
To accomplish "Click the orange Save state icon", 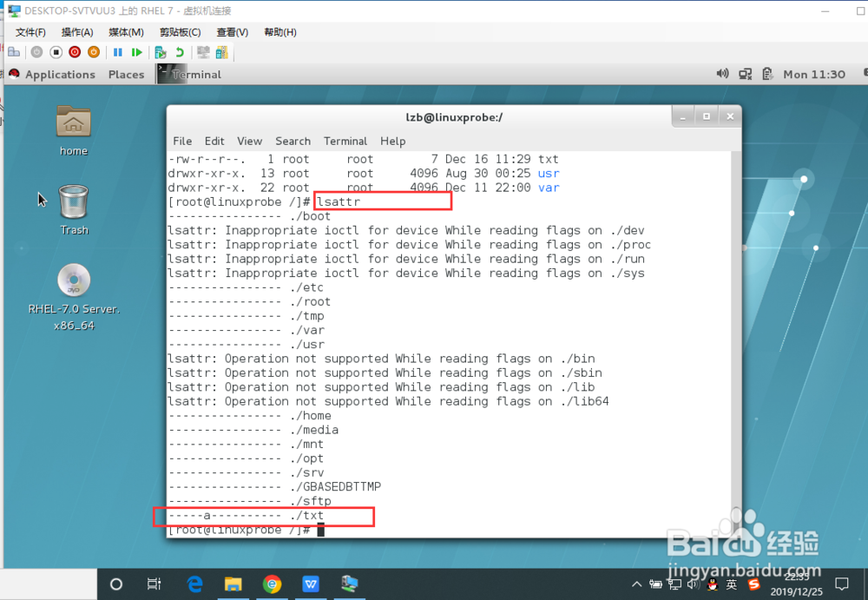I will pos(94,52).
